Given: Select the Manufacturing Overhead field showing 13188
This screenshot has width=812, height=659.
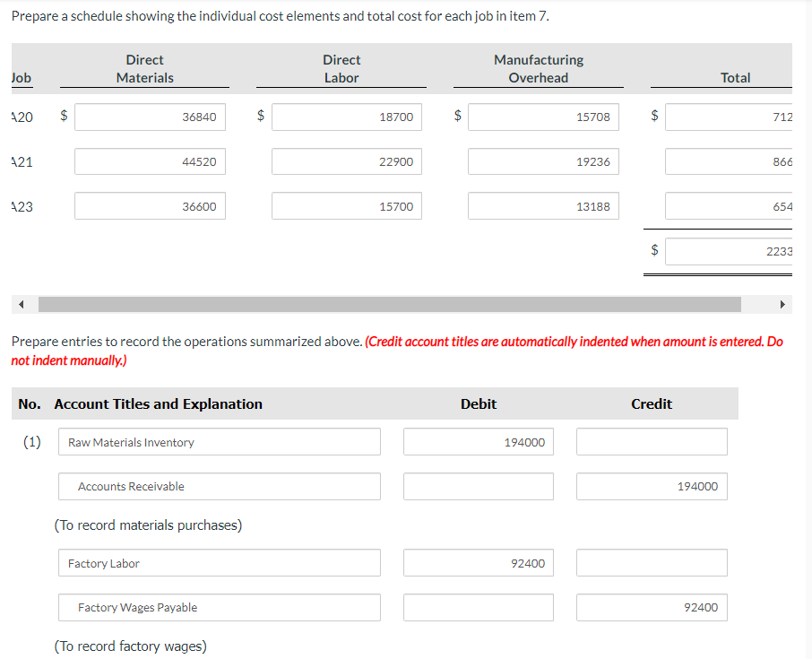Looking at the screenshot, I should pos(543,205).
